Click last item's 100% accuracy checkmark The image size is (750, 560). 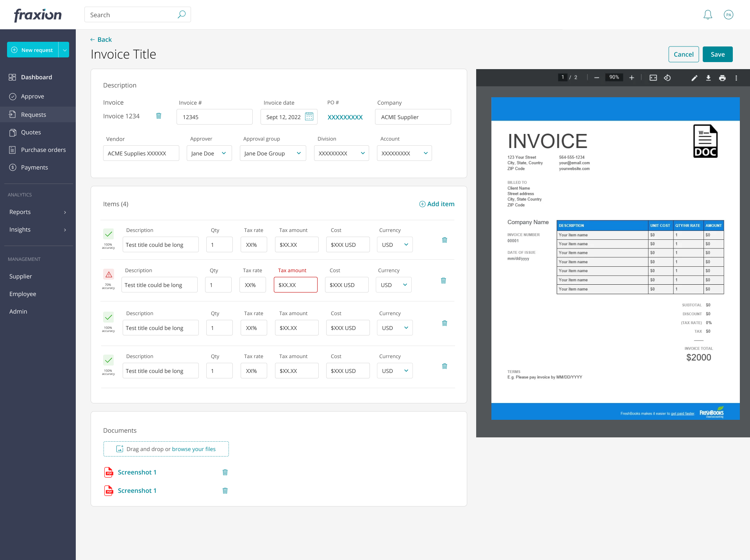click(109, 360)
